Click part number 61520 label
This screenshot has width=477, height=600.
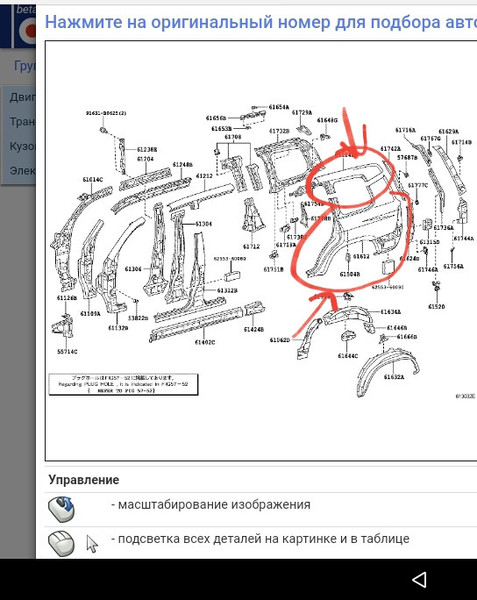pyautogui.click(x=436, y=307)
